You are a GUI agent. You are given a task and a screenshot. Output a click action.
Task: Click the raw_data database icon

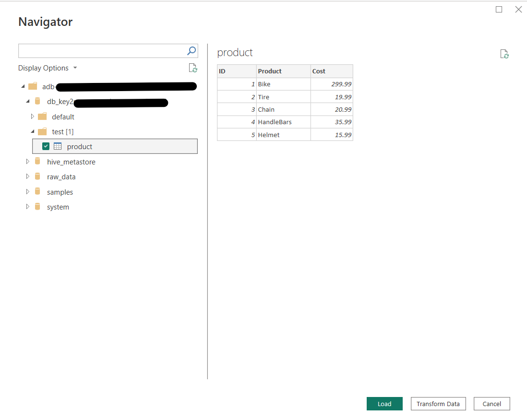[x=37, y=176]
